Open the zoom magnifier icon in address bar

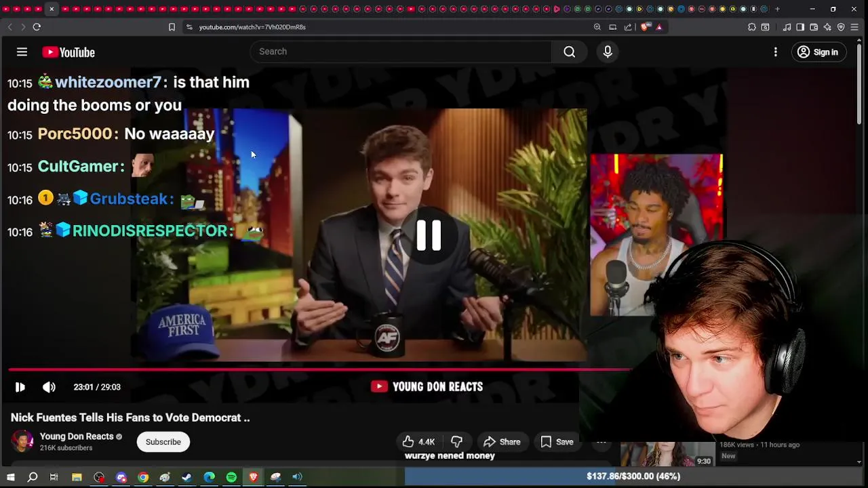[597, 27]
